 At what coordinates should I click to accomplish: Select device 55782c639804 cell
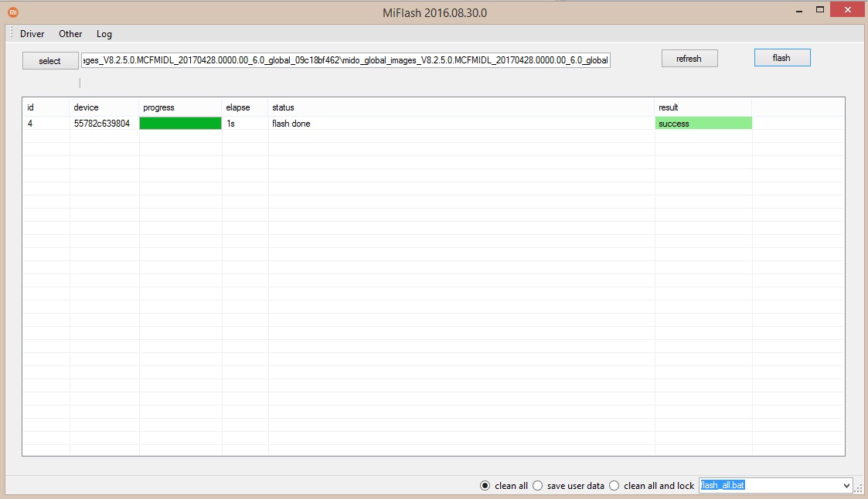point(104,124)
